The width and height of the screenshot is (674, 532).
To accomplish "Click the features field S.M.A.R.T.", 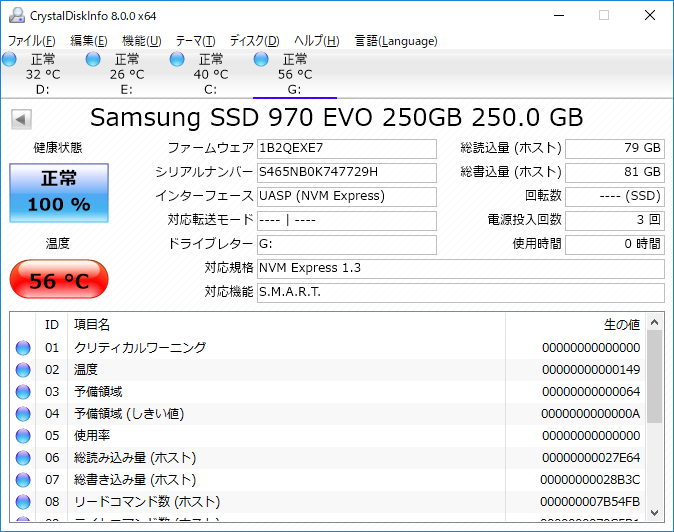I will click(461, 293).
